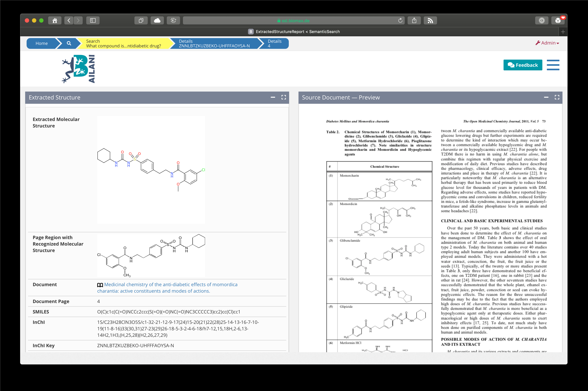
Task: Click the Gliclazide label in document table
Action: pos(347,279)
